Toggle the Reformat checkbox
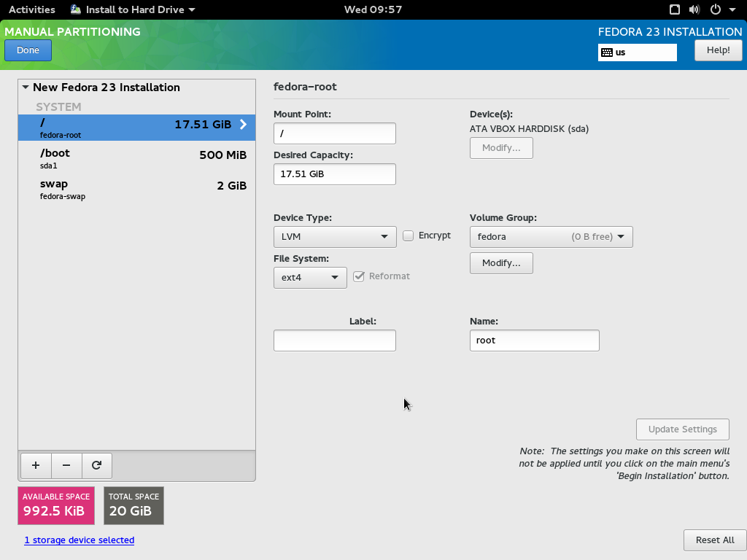Screen dimensions: 747x560 [x=359, y=276]
